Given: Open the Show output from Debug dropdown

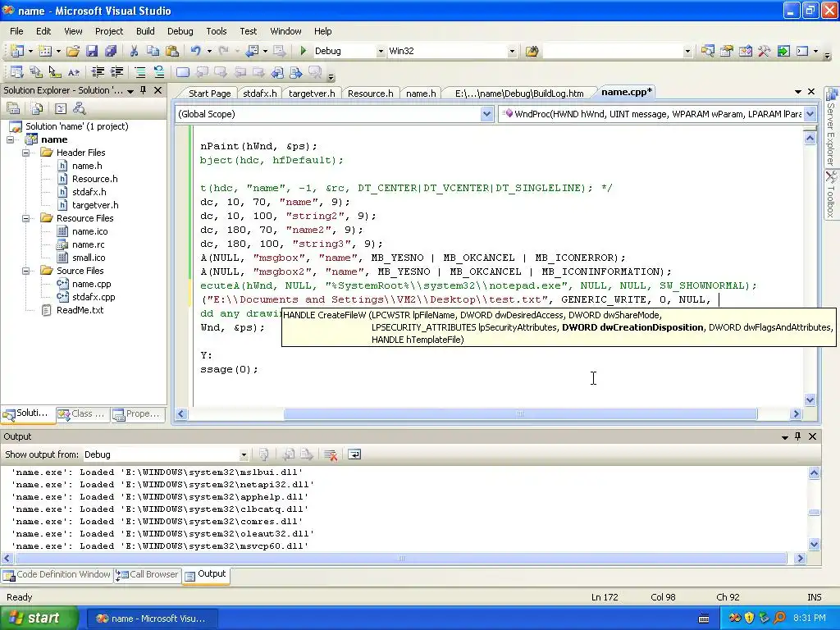Looking at the screenshot, I should click(x=243, y=454).
